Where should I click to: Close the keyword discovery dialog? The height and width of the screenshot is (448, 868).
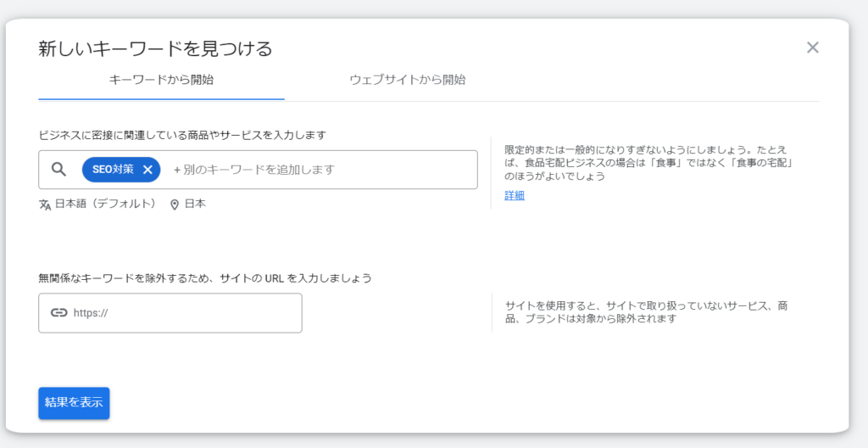812,48
